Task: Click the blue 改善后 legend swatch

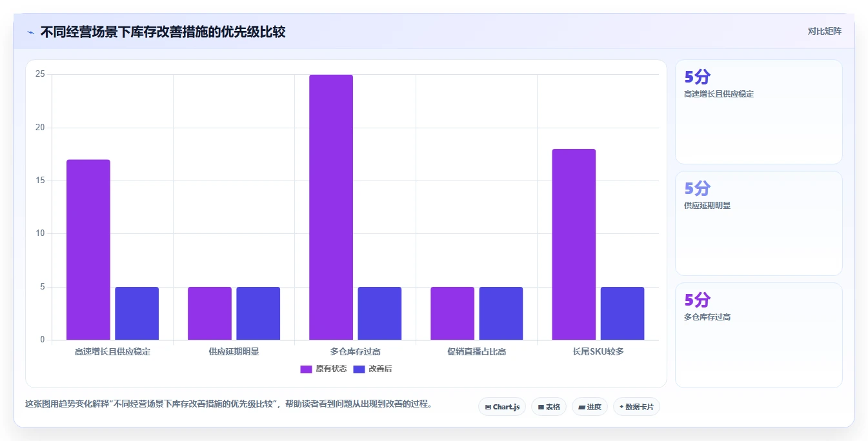Action: pos(359,369)
